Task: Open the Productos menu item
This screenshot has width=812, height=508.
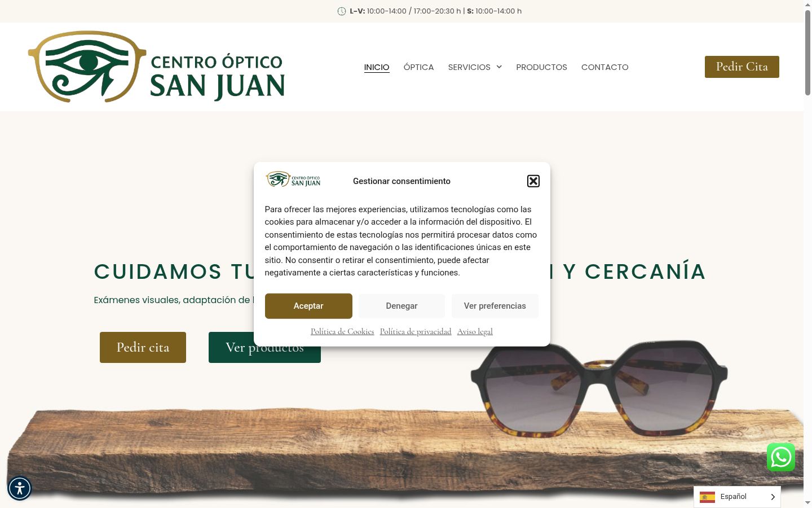Action: coord(541,67)
